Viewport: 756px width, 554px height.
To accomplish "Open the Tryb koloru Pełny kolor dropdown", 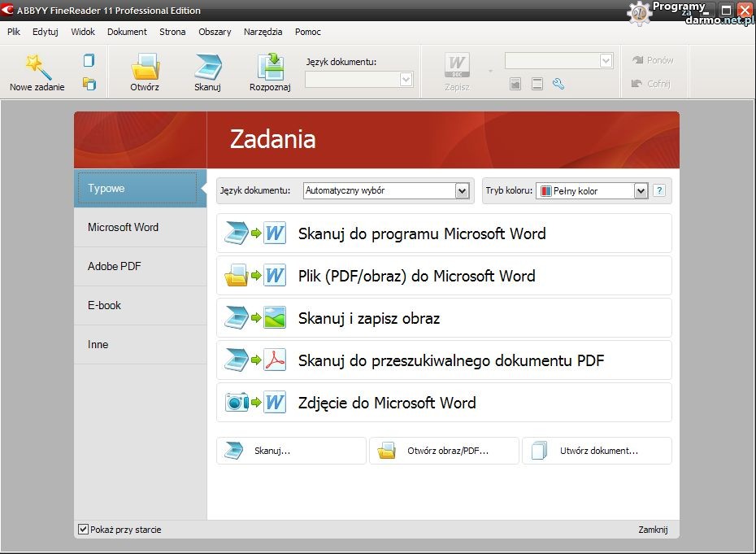I will (x=641, y=191).
